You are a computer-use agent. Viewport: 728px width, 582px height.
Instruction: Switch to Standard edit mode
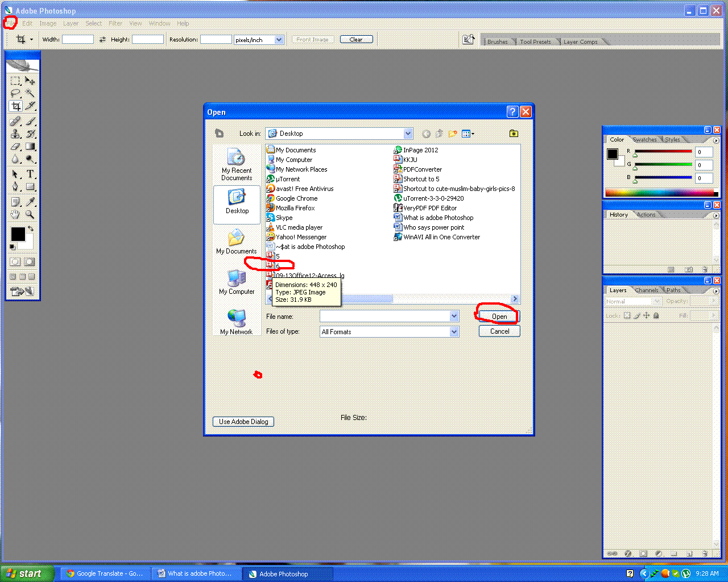(x=15, y=262)
